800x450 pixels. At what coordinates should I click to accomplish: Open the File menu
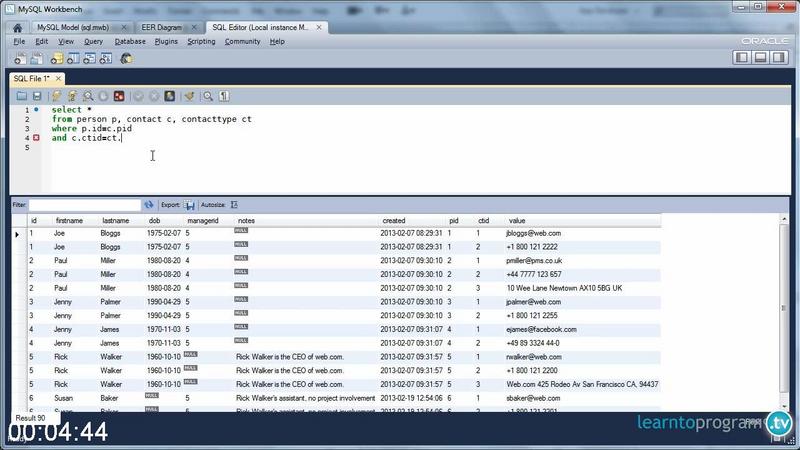pyautogui.click(x=19, y=41)
